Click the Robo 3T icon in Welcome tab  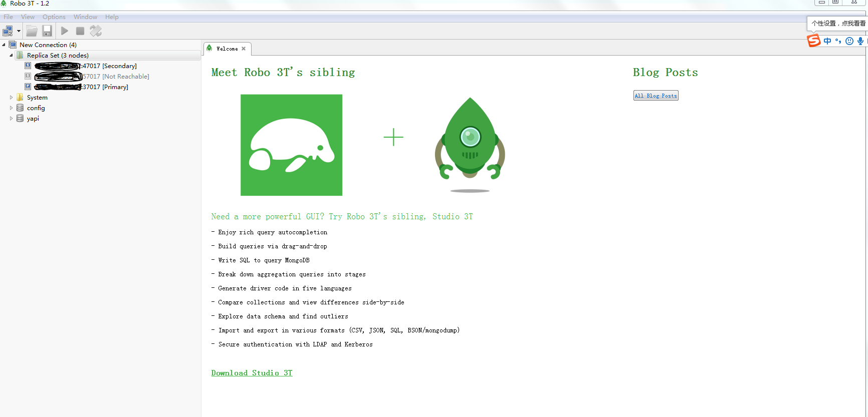[x=209, y=48]
